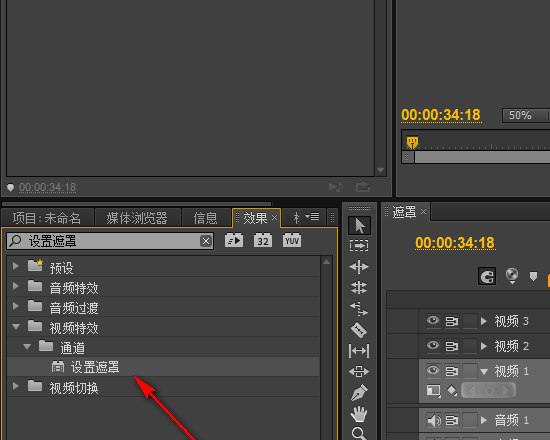The width and height of the screenshot is (550, 440).
Task: Switch to 信息 tab
Action: [x=206, y=218]
